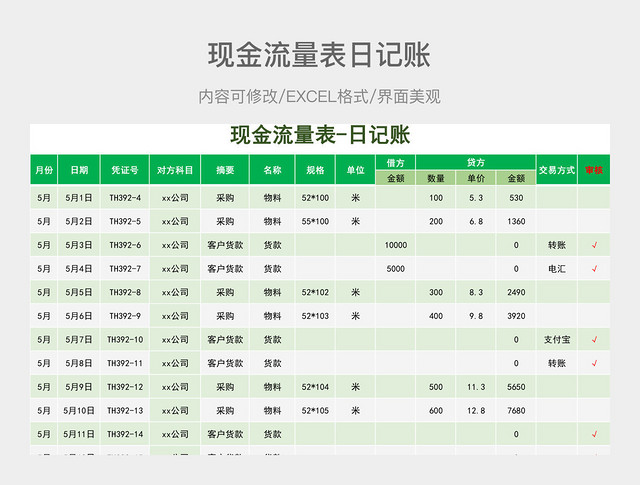Click the unit price 11.3
The width and height of the screenshot is (640, 485).
(476, 387)
